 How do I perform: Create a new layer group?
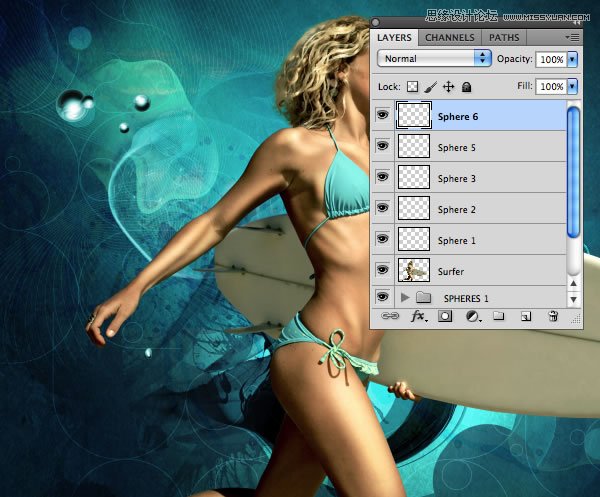498,316
